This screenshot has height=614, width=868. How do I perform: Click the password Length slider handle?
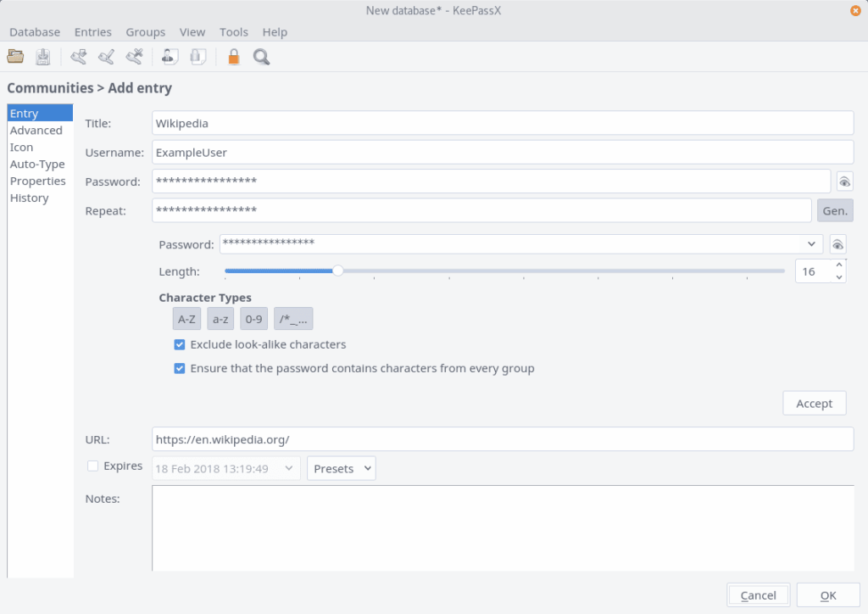coord(338,271)
